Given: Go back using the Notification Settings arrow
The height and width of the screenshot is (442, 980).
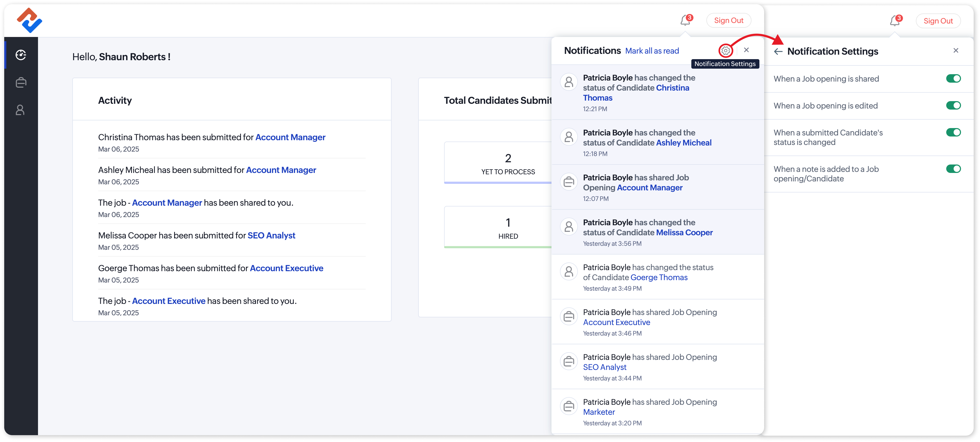Looking at the screenshot, I should point(778,51).
